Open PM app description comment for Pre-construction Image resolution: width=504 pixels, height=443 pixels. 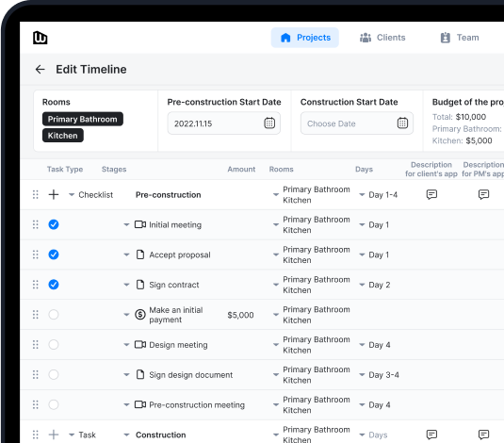[x=483, y=194]
